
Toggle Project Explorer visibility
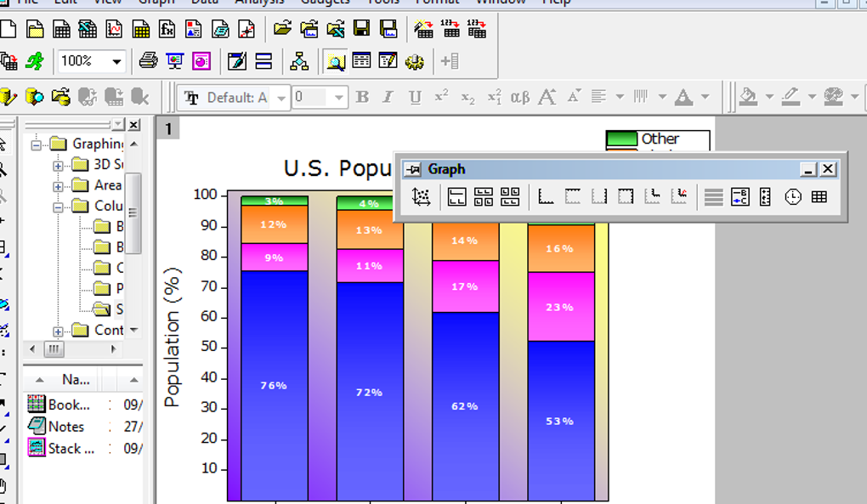(x=335, y=61)
